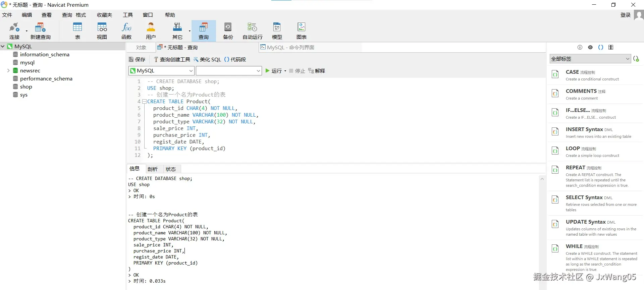Click the SELECT Syntax snippet icon
The image size is (644, 290).
pyautogui.click(x=555, y=200)
